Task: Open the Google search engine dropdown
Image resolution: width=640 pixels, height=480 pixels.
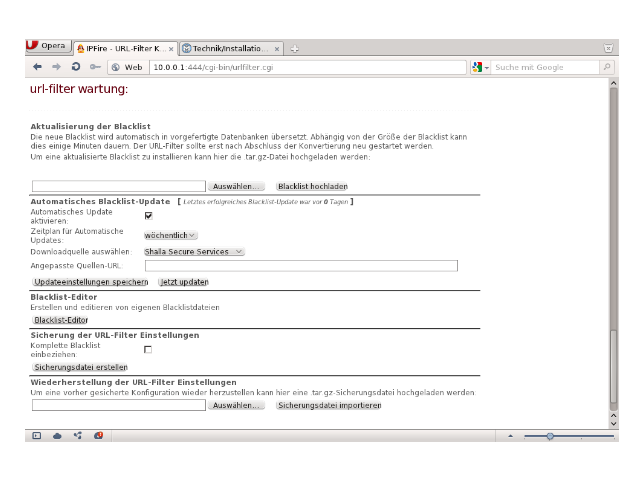Action: (480, 67)
